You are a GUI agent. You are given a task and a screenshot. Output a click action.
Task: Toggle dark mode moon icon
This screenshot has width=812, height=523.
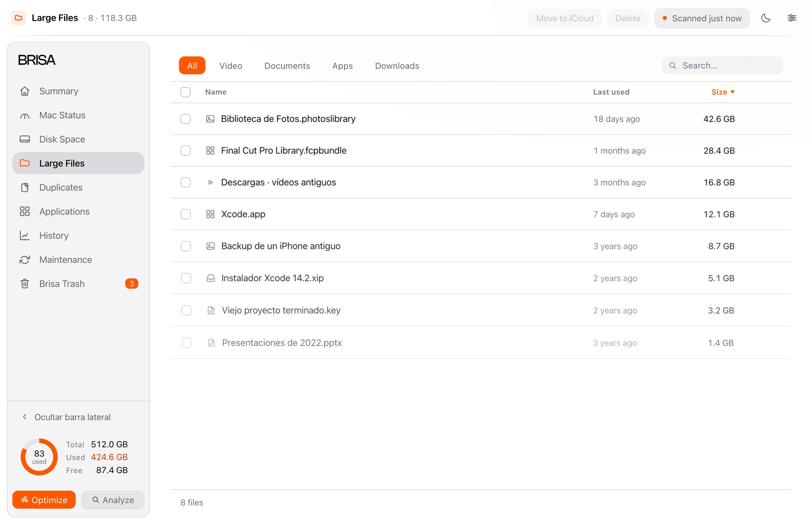[766, 18]
